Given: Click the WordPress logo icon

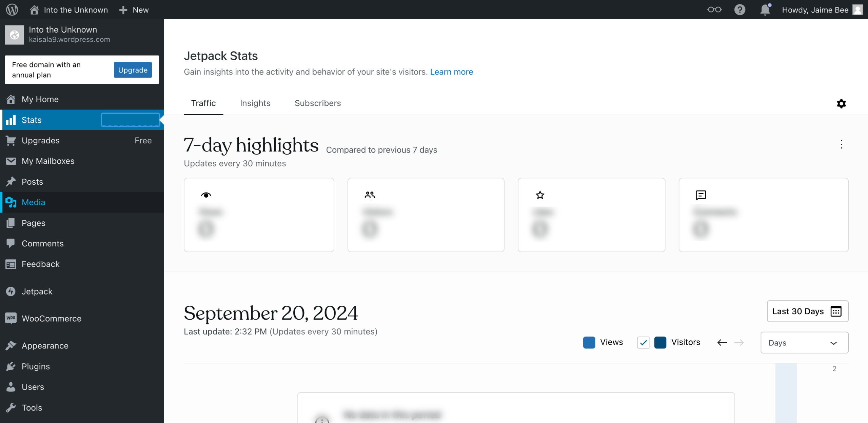Looking at the screenshot, I should pos(12,9).
